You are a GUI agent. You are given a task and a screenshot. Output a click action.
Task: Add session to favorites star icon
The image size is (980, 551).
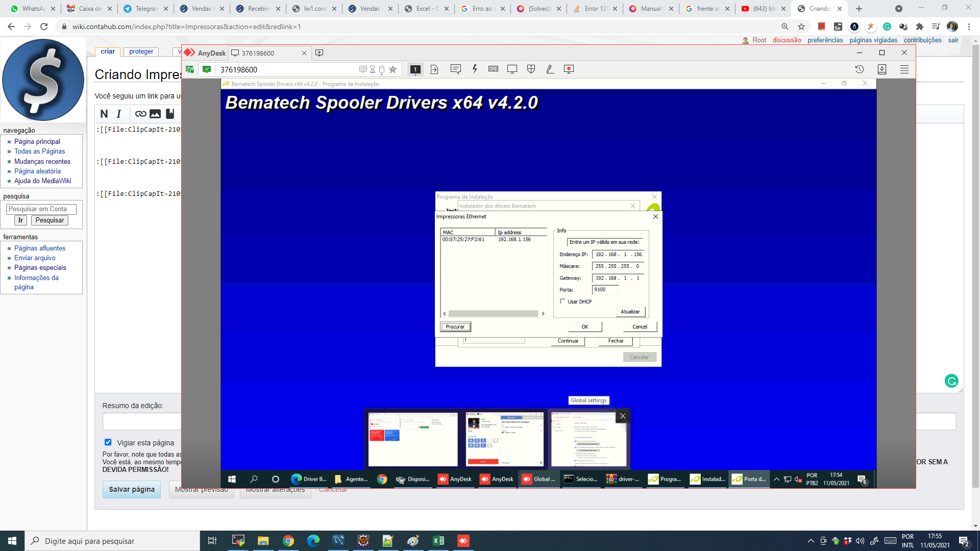393,69
